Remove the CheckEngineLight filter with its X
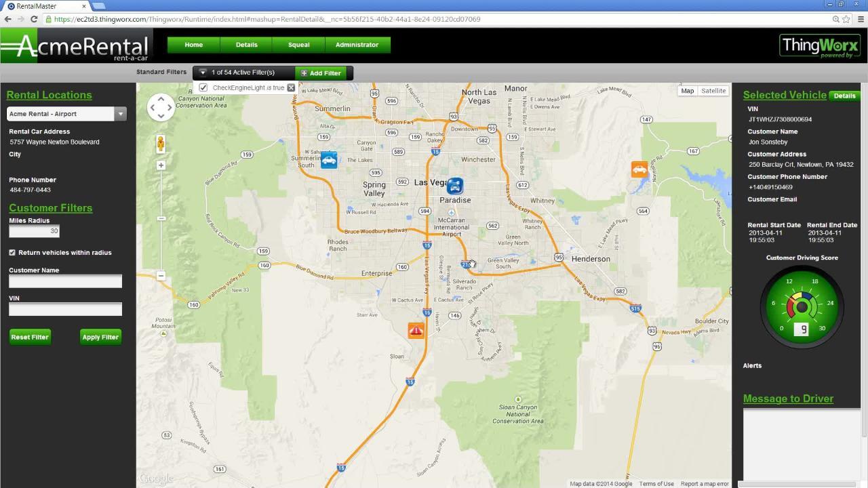 tap(291, 87)
